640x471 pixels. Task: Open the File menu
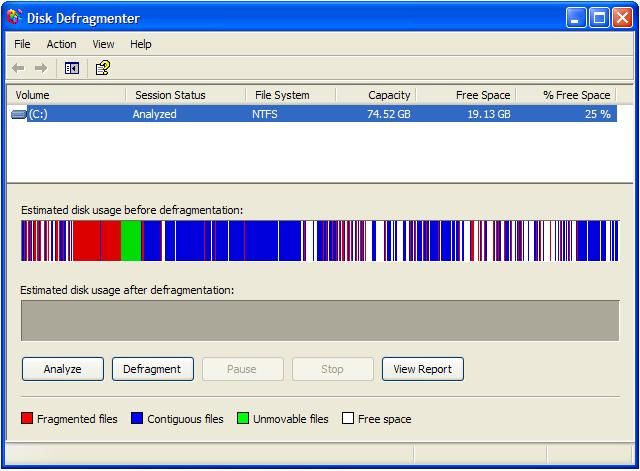(22, 44)
